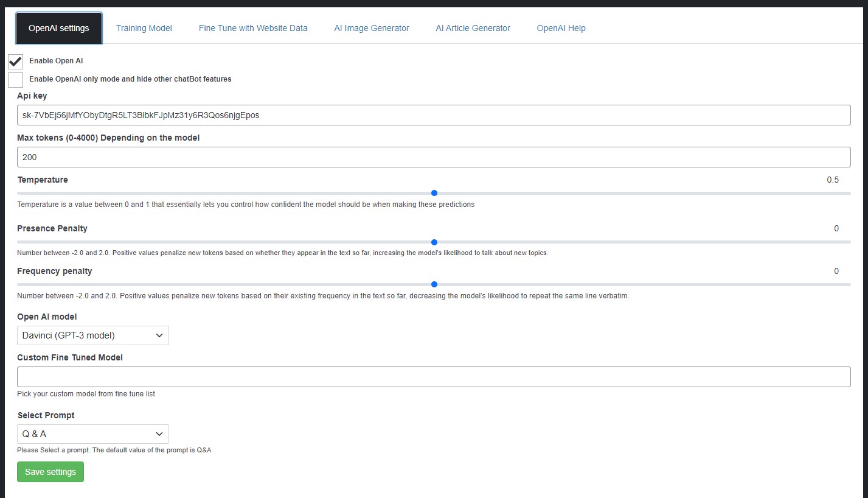Click into the Api key field

click(434, 115)
